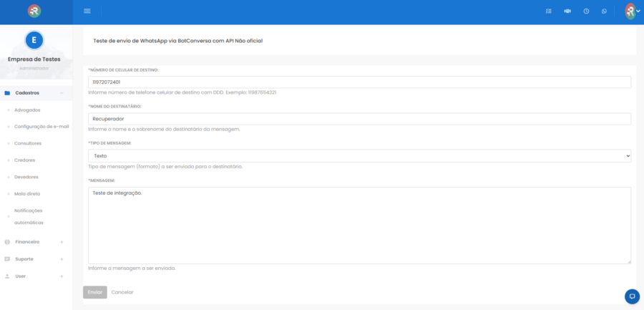
Task: Click the WhatsApp icon in header
Action: tap(604, 11)
